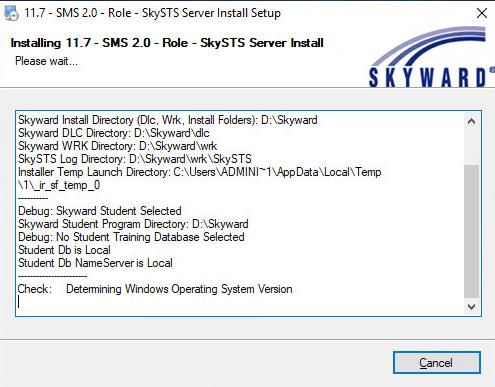
Task: Click the 'Student Db is Local' line
Action: click(64, 250)
